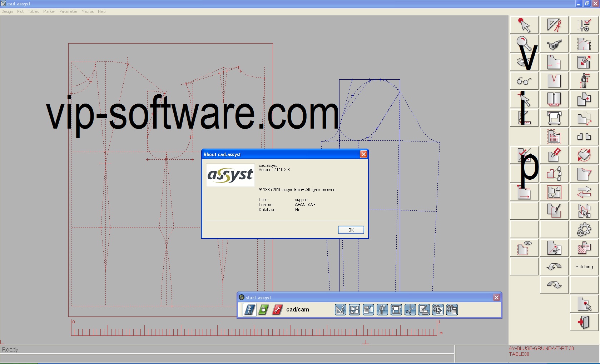The image size is (600, 364).
Task: Open the parameter sliders tool
Action: pos(584,25)
